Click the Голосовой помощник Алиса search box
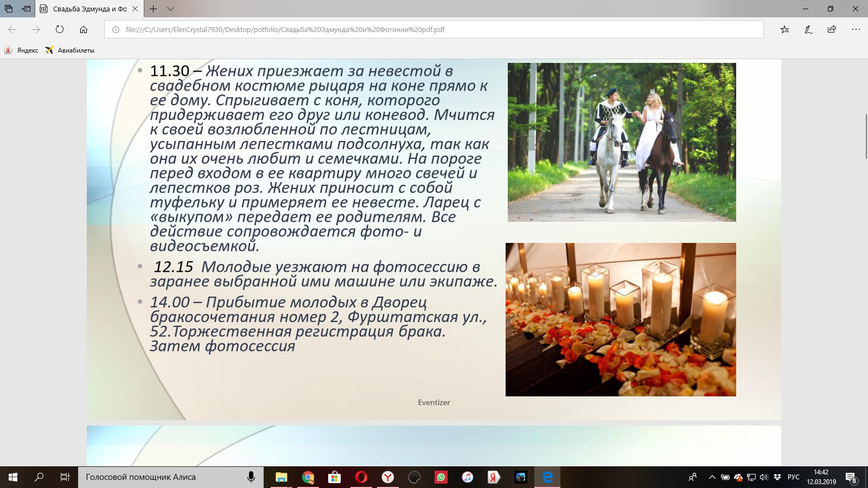Image resolution: width=868 pixels, height=488 pixels. (x=171, y=477)
